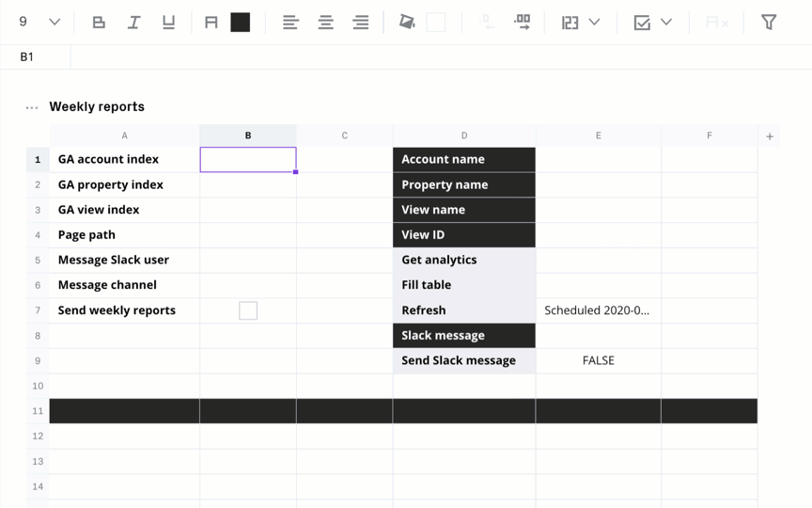
Task: Select column E header
Action: click(x=598, y=135)
